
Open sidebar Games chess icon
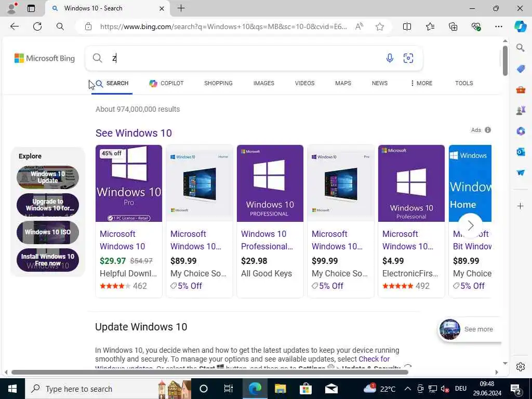(521, 110)
